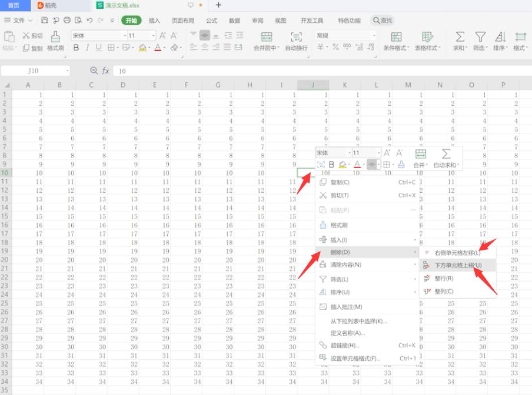This screenshot has height=395, width=532.
Task: Select 设置单元格格式(F) in context menu
Action: [367, 359]
